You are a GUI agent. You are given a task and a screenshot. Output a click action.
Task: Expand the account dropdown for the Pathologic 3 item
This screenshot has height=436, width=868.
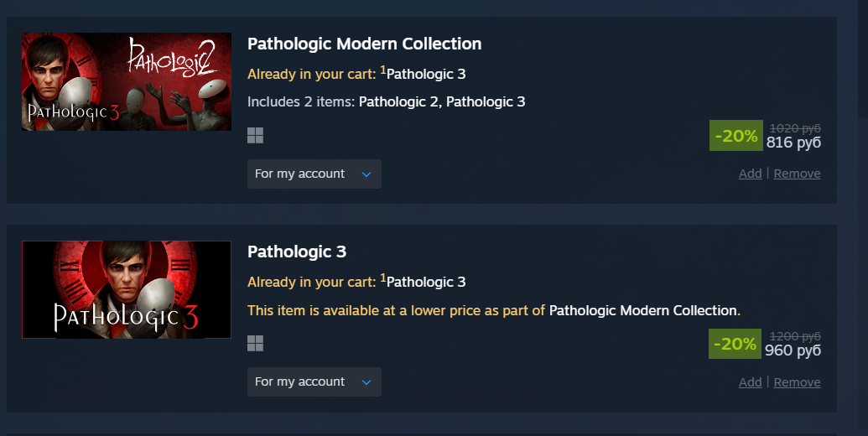click(314, 382)
